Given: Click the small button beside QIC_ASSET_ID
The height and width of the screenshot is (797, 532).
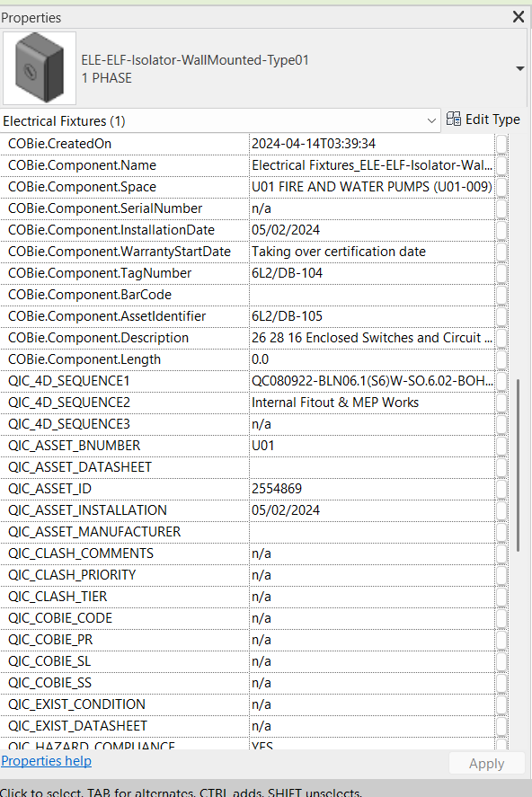Looking at the screenshot, I should (x=501, y=489).
